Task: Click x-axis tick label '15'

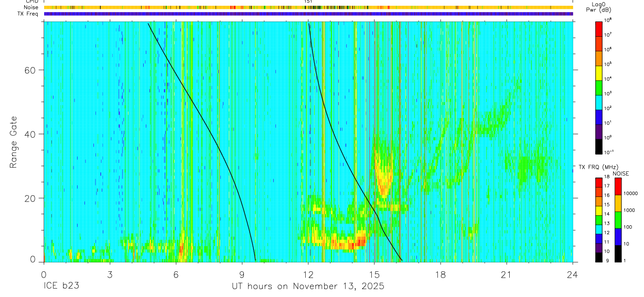Action: [x=374, y=274]
